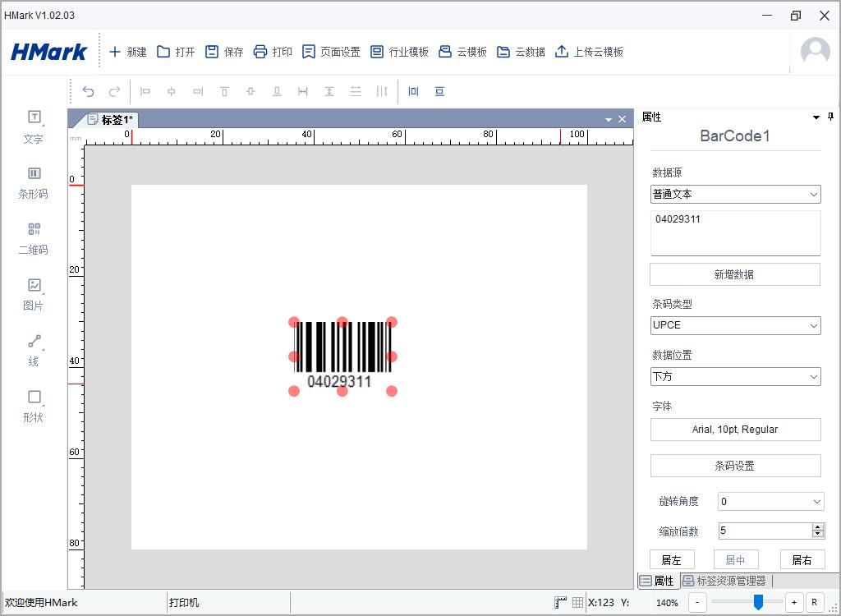Click the 新增数据 button
Image resolution: width=841 pixels, height=616 pixels.
pyautogui.click(x=735, y=274)
